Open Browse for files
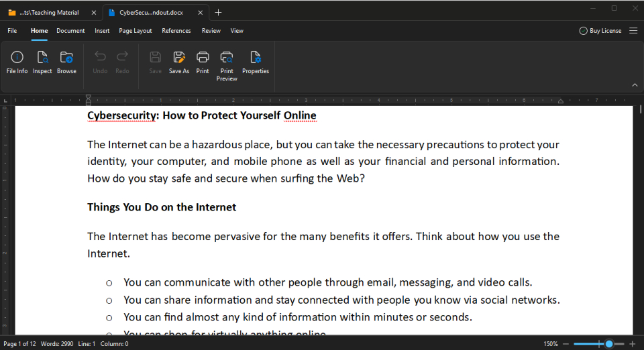This screenshot has height=350, width=644. point(66,62)
